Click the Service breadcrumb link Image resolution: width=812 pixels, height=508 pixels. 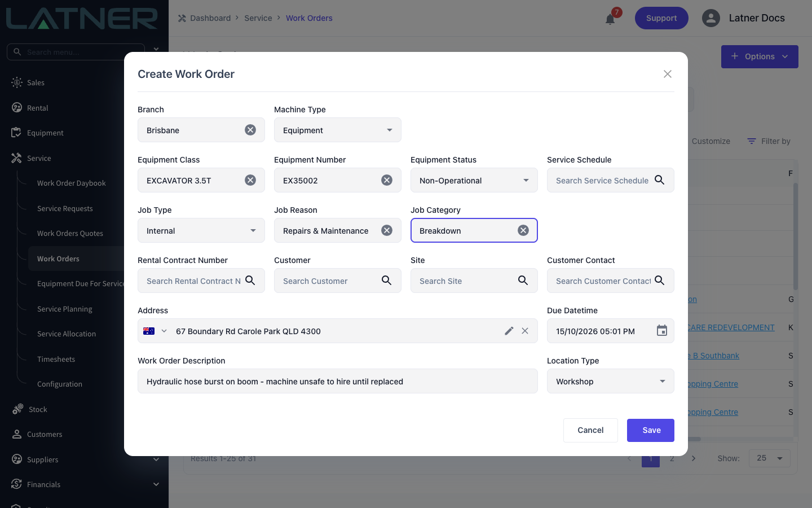tap(258, 18)
